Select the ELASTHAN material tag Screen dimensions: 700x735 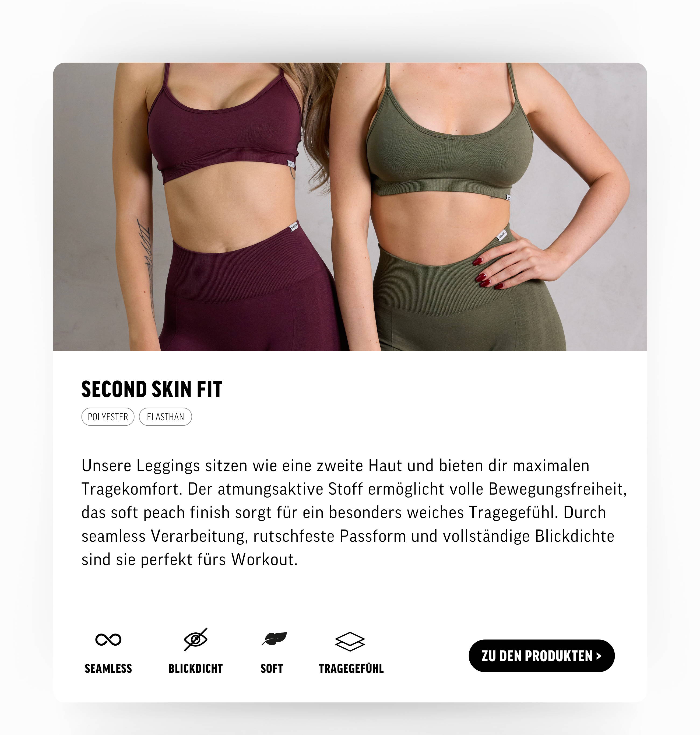click(165, 416)
